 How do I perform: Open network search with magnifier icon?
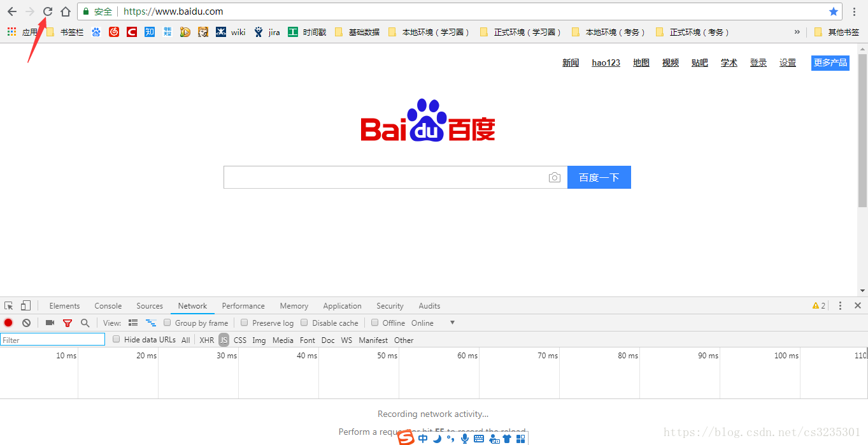tap(85, 323)
